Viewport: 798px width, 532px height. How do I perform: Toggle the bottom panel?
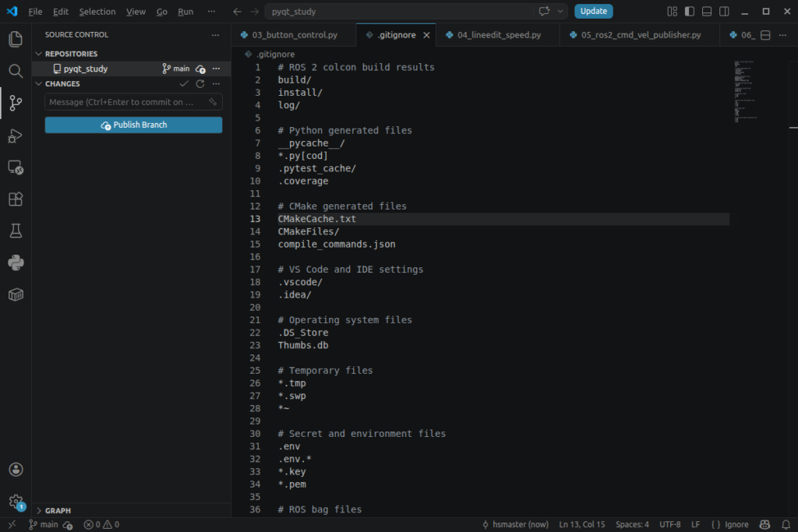[x=707, y=11]
